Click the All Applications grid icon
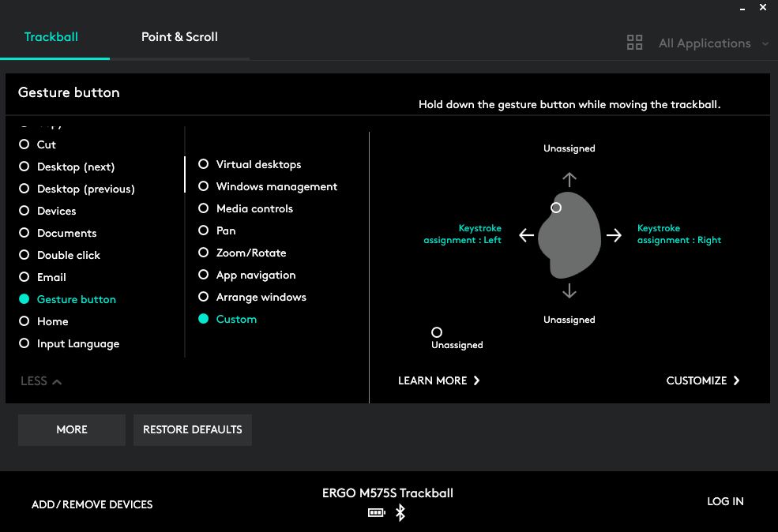The image size is (778, 532). 634,43
